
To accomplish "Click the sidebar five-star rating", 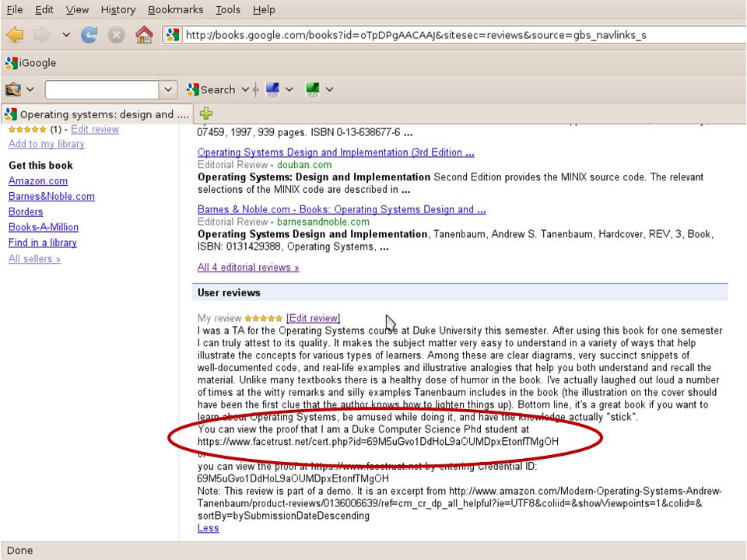I will click(x=27, y=130).
